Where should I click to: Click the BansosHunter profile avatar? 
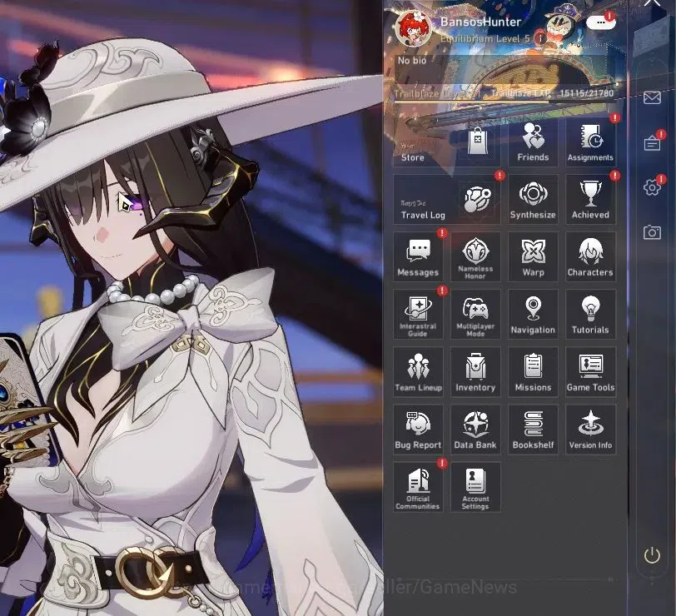tap(414, 28)
